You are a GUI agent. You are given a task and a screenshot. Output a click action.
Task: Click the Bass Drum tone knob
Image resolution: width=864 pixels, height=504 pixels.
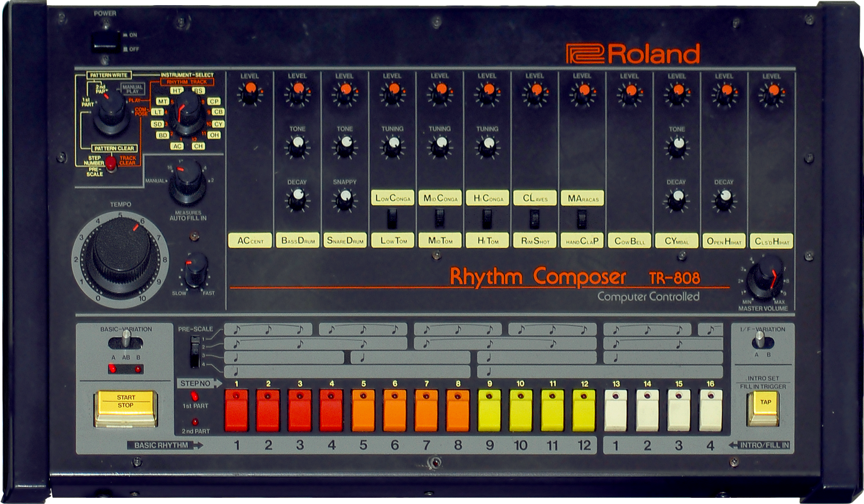point(297,147)
